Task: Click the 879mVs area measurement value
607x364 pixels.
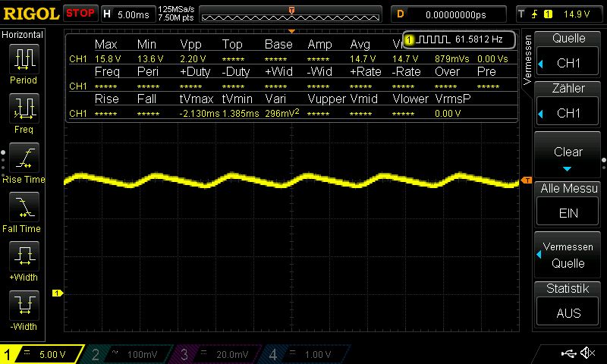Action: click(451, 59)
